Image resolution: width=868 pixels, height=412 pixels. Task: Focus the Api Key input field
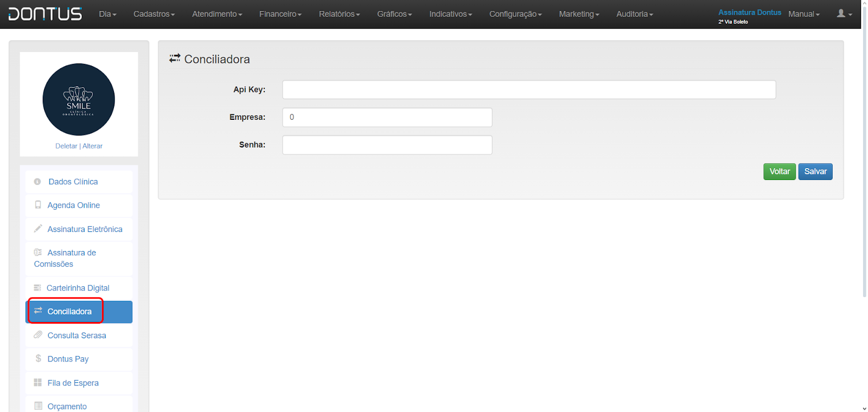click(529, 89)
